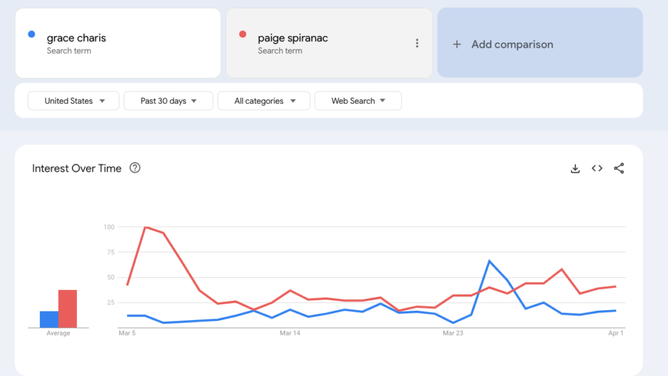The width and height of the screenshot is (668, 376).
Task: Click the Interest Over Time heading
Action: [x=77, y=168]
